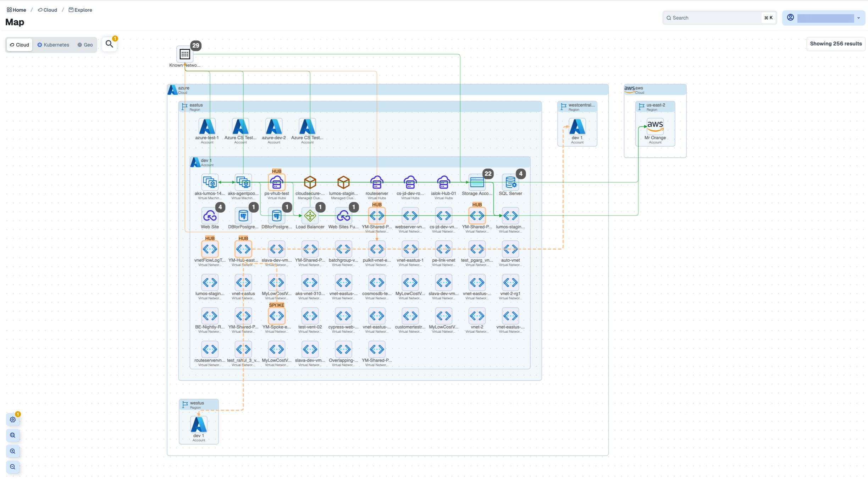Select the cosmosdb-te virtual network
Viewport: 868px width, 479px height.
pos(377,283)
